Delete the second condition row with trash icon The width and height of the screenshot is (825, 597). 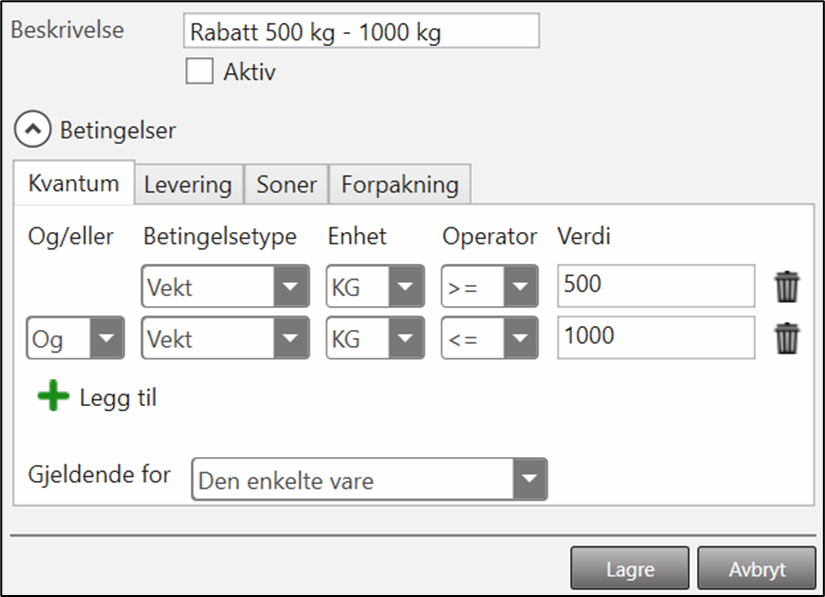(x=788, y=339)
